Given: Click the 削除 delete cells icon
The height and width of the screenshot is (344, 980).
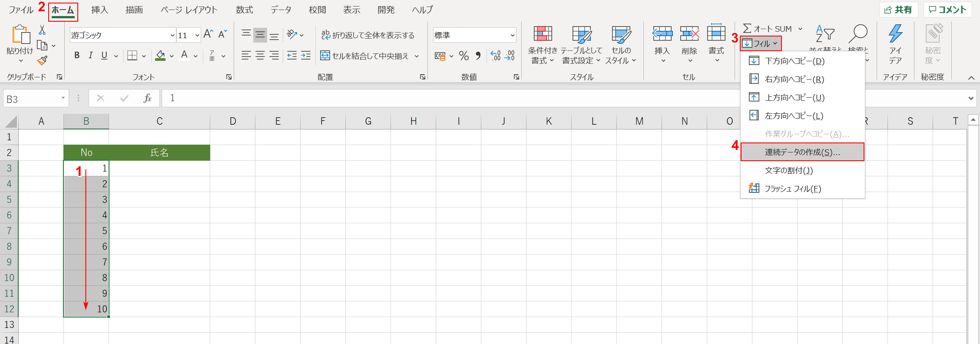Looking at the screenshot, I should (689, 34).
